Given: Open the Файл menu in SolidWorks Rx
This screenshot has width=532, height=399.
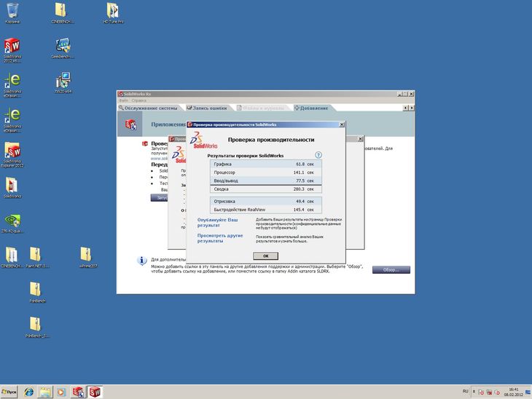Looking at the screenshot, I should coord(123,100).
